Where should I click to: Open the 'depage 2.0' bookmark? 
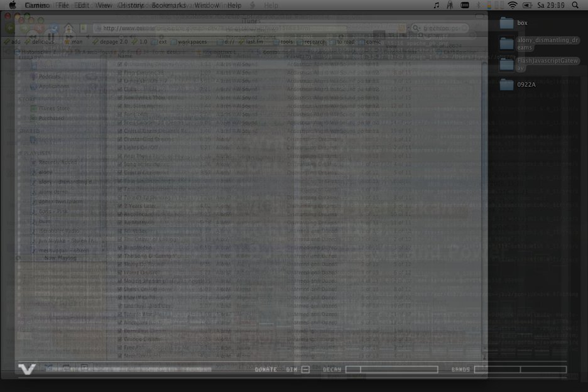tap(111, 41)
